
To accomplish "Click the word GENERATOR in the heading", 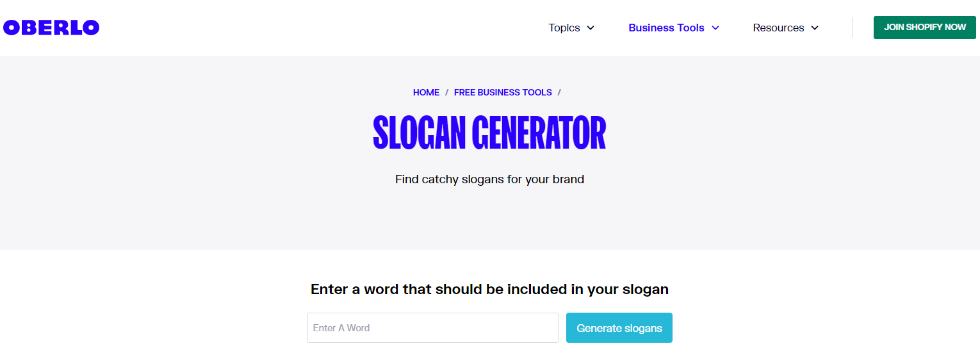I will click(x=539, y=133).
